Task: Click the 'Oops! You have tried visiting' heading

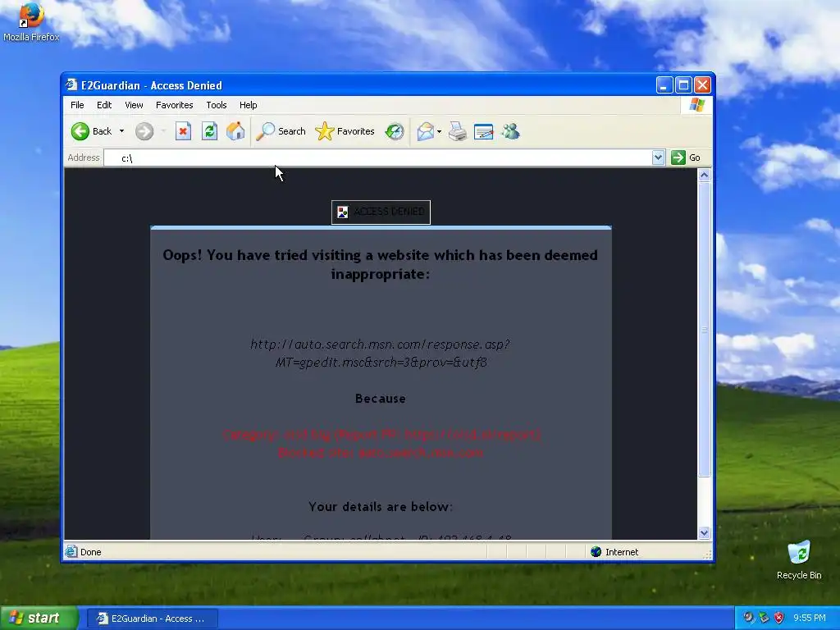Action: (381, 264)
